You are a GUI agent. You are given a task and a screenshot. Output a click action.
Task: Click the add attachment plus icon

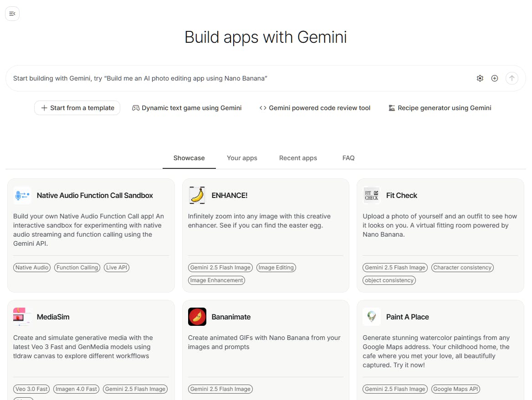[x=495, y=78]
